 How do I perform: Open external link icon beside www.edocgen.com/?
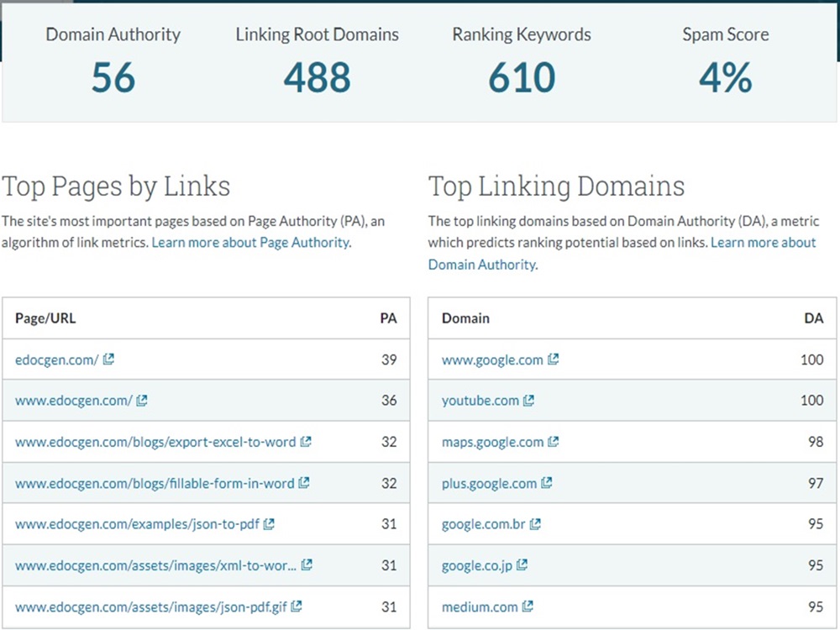pyautogui.click(x=141, y=400)
